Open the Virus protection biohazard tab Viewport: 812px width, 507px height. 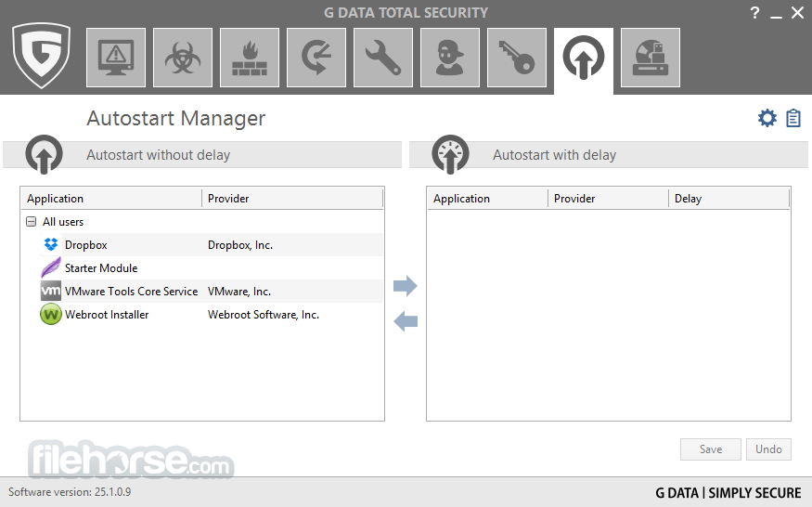click(x=183, y=58)
